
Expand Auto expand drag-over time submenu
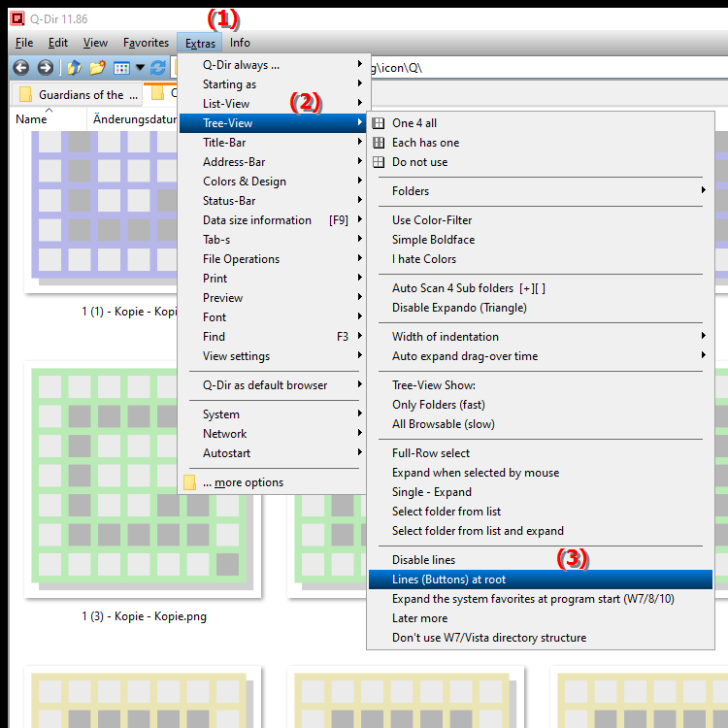pos(541,356)
